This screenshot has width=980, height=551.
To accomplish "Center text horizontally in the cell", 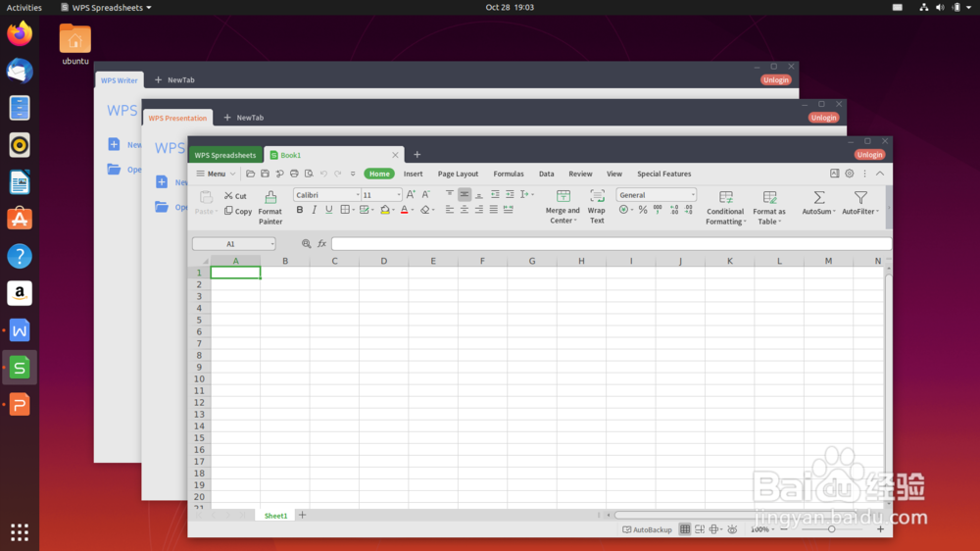I will coord(465,210).
